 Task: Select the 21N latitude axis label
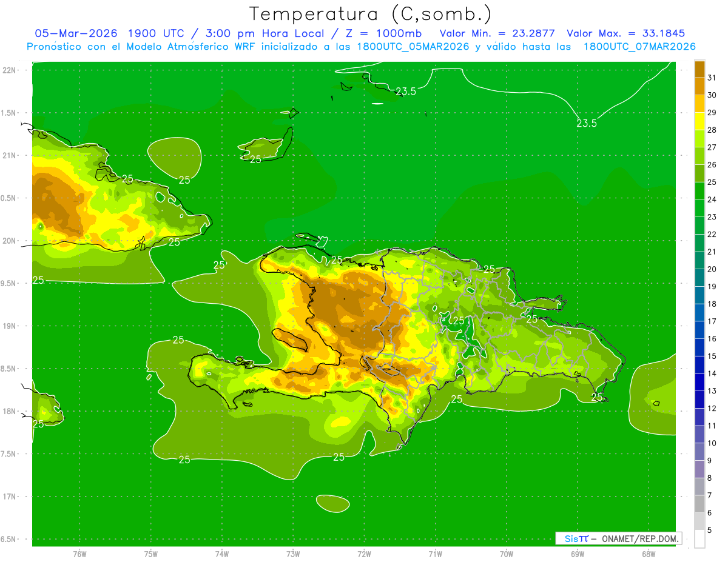10,155
